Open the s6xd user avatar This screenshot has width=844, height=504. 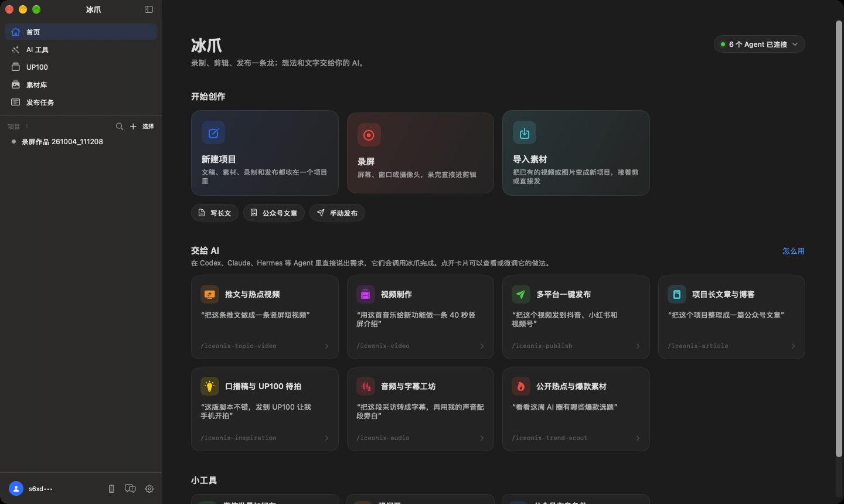(x=16, y=488)
